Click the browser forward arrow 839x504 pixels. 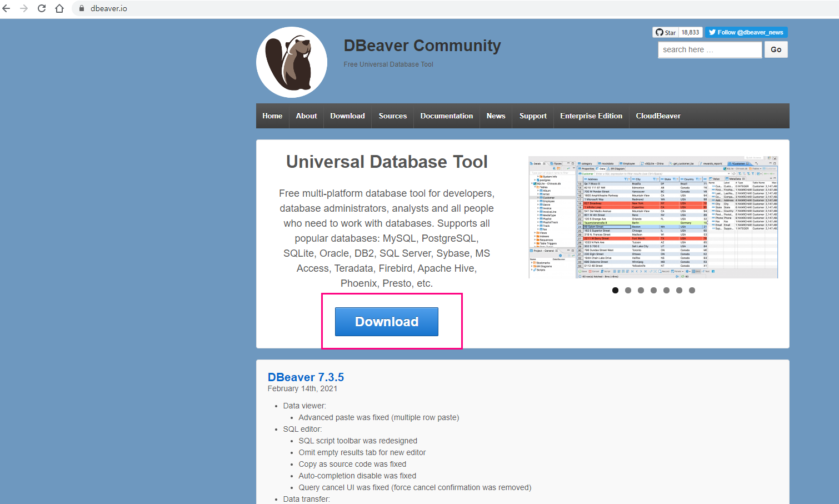24,8
